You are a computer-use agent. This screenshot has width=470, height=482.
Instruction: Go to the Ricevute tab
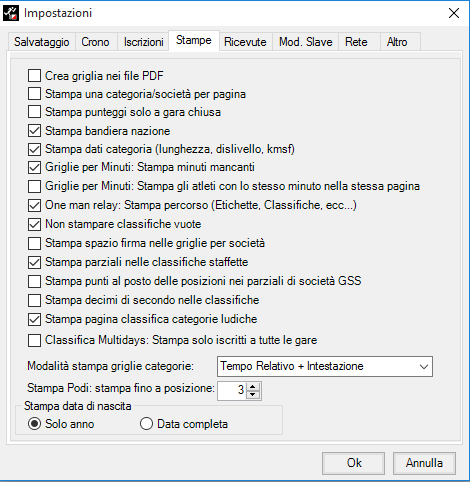coord(245,42)
